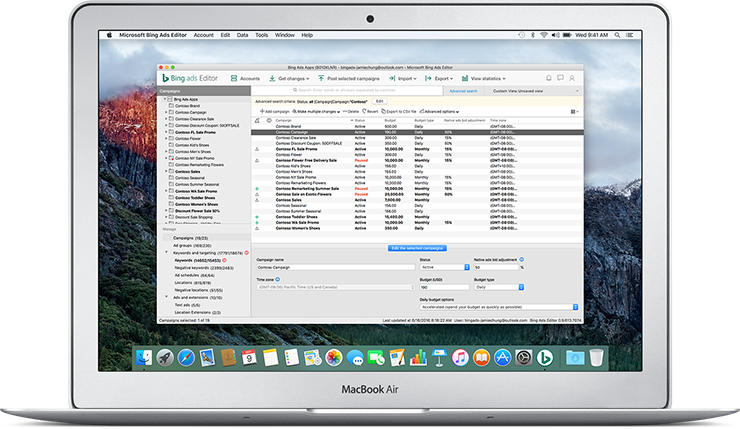740x429 pixels.
Task: Open the Status dropdown
Action: coord(445,267)
